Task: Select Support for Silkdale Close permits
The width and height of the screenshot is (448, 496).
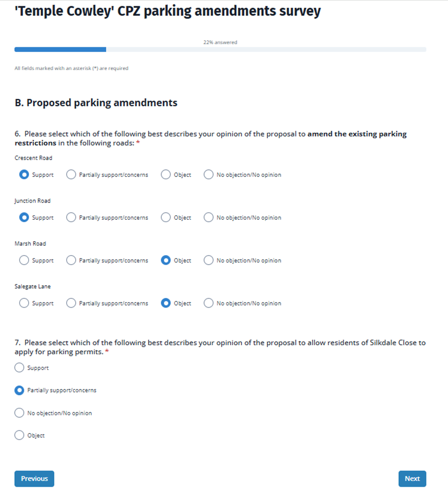Action: [x=19, y=368]
